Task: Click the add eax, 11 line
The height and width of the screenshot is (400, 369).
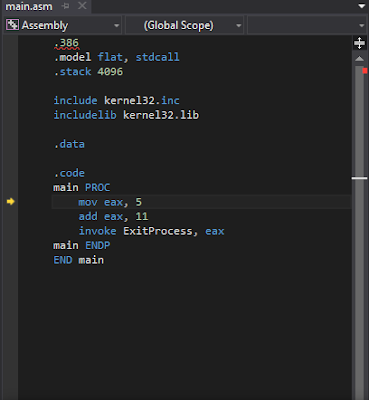Action: pos(113,216)
